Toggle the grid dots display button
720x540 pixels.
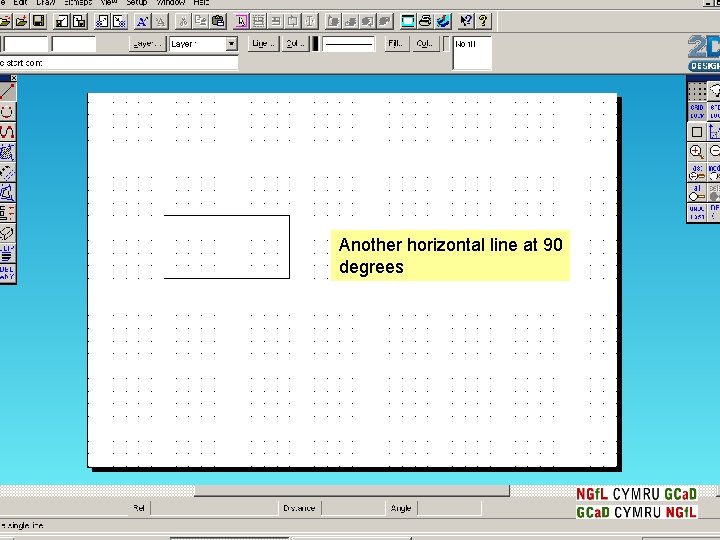(x=697, y=91)
